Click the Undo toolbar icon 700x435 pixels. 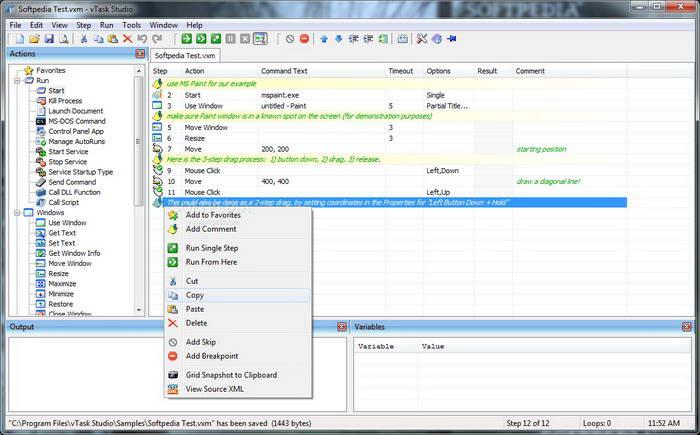[x=143, y=39]
